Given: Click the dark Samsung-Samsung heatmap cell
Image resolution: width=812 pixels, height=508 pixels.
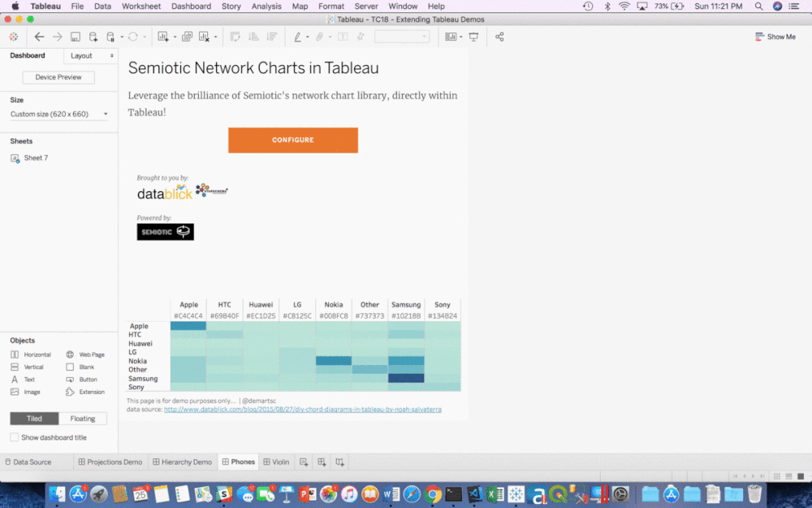Looking at the screenshot, I should (x=406, y=379).
